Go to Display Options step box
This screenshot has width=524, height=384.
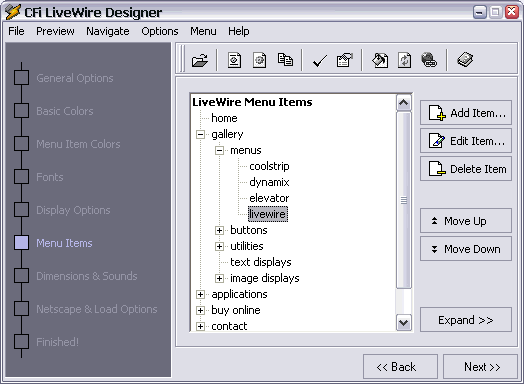pos(21,210)
